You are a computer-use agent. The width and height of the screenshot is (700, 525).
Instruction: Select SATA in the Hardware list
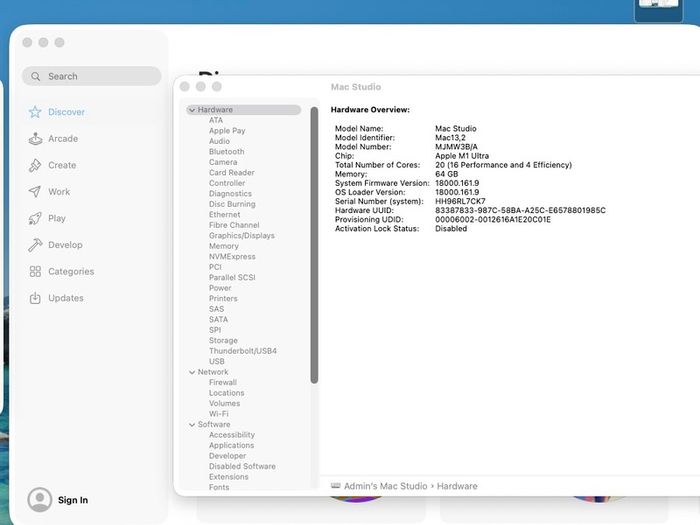pos(218,320)
